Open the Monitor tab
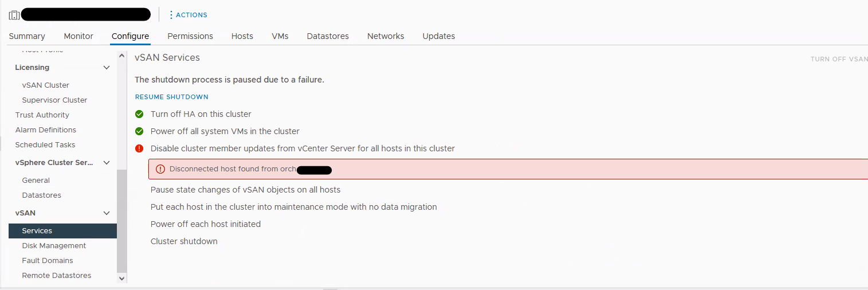Viewport: 868px width, 290px height. click(x=78, y=36)
